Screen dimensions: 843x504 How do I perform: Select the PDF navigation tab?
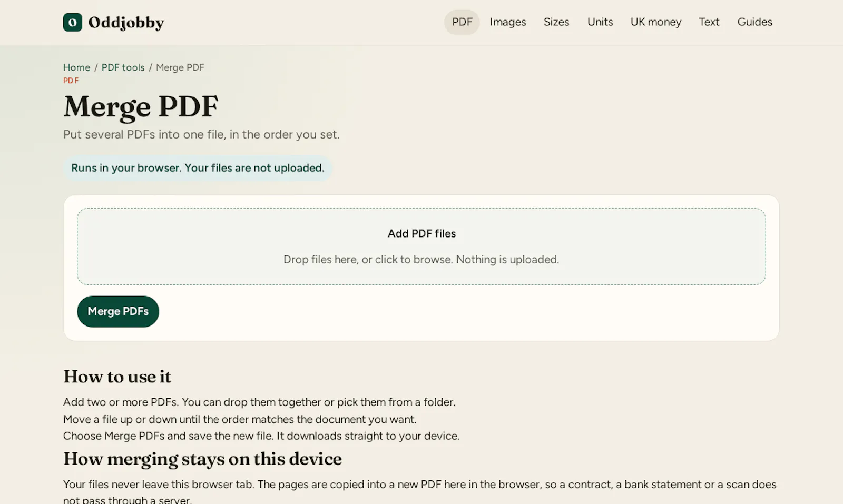point(462,22)
